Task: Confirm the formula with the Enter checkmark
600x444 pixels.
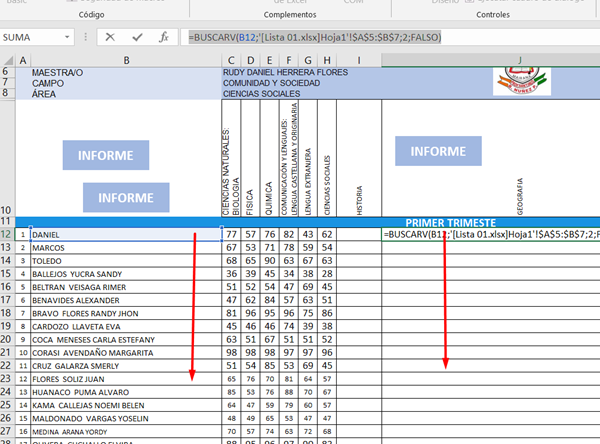Action: tap(136, 37)
